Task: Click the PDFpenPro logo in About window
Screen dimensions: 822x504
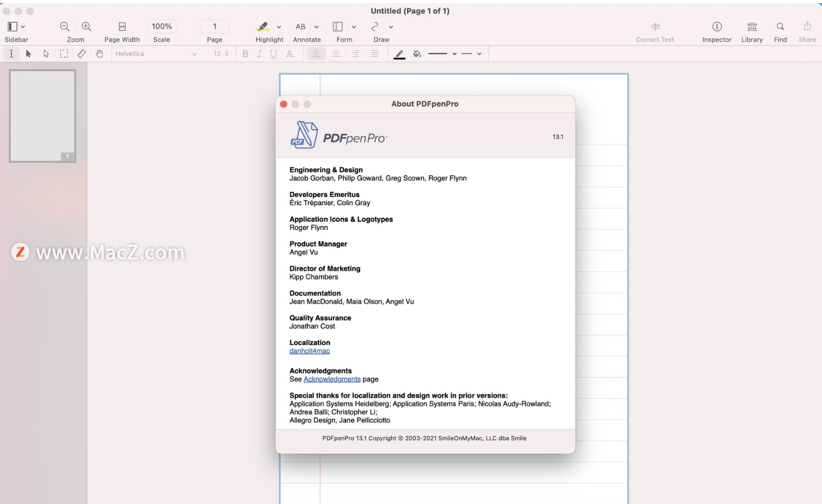Action: click(339, 135)
